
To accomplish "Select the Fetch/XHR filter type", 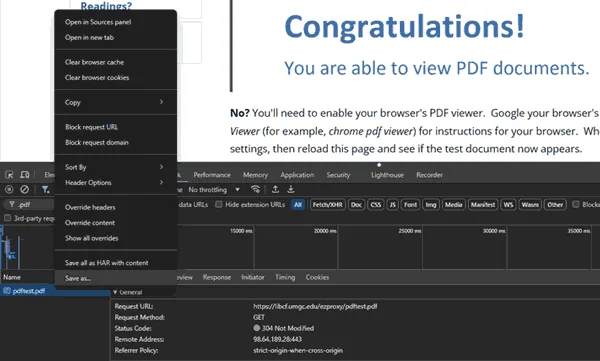I will click(328, 205).
